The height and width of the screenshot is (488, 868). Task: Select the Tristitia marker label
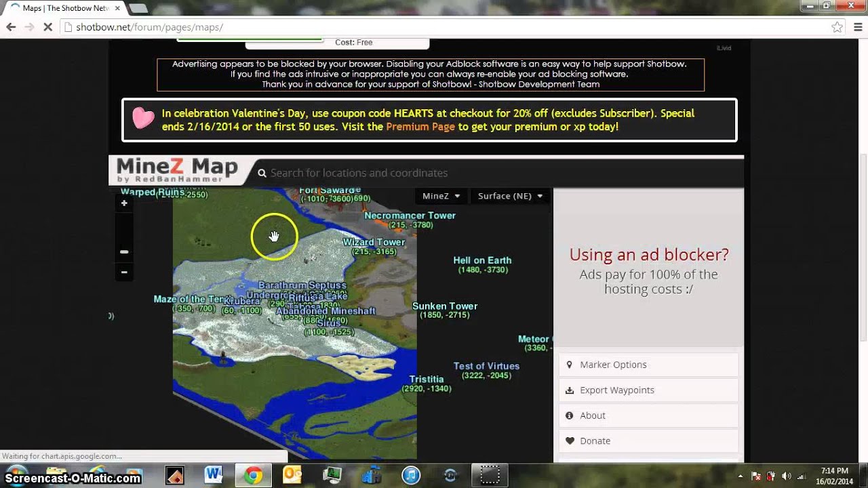(x=427, y=380)
